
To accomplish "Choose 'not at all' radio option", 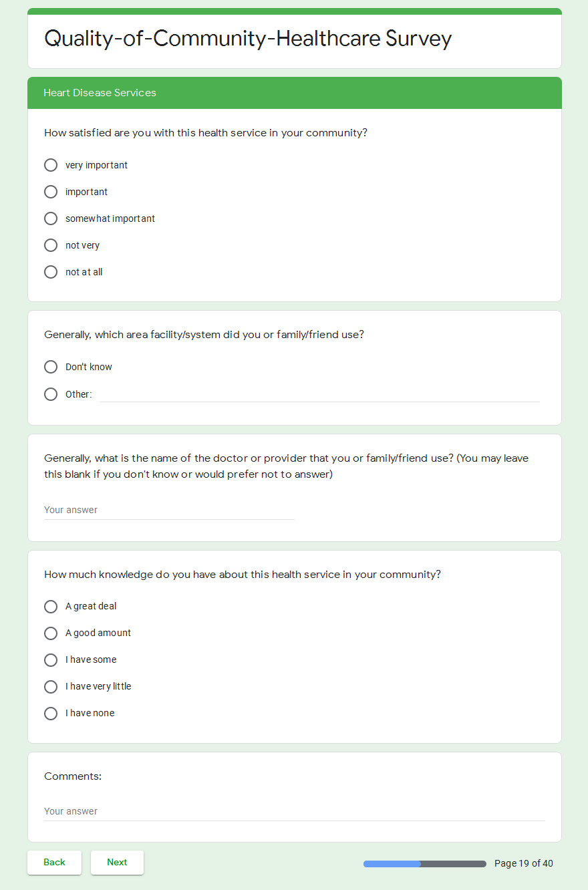I will pos(51,272).
